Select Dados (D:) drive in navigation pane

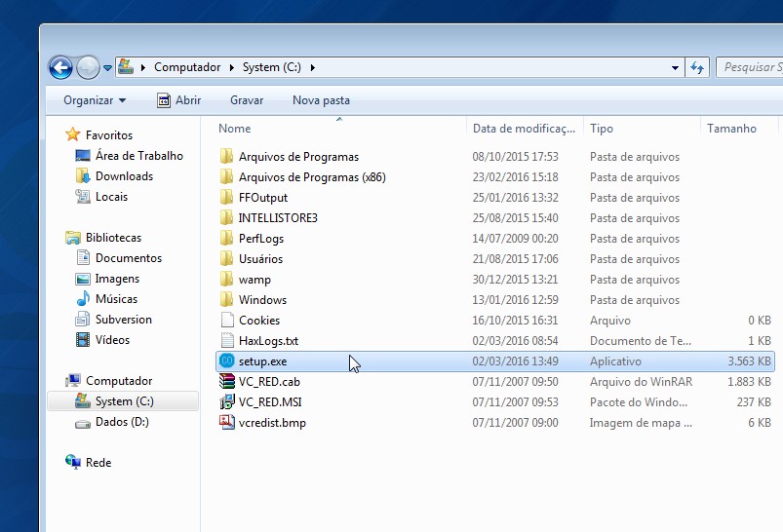coord(122,422)
